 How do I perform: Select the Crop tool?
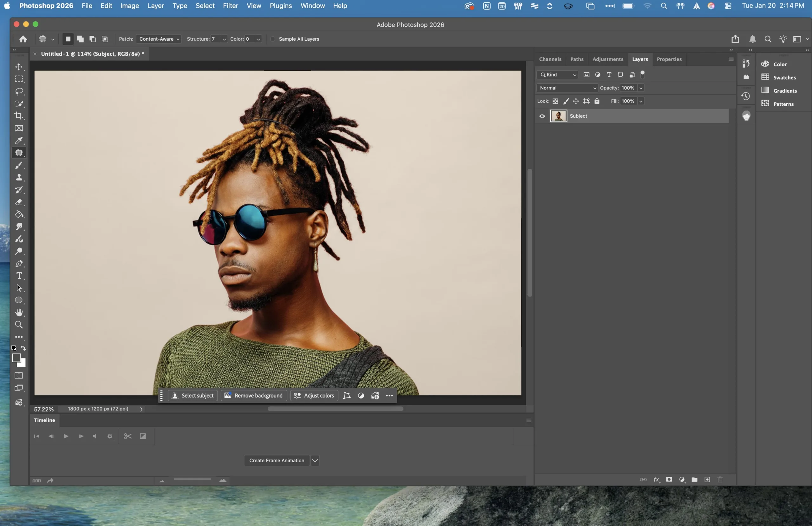19,116
